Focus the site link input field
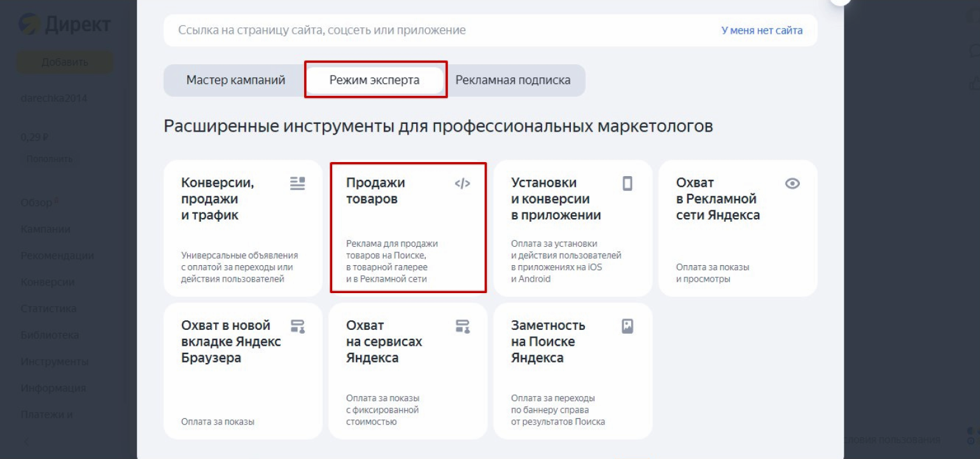 pos(490,31)
